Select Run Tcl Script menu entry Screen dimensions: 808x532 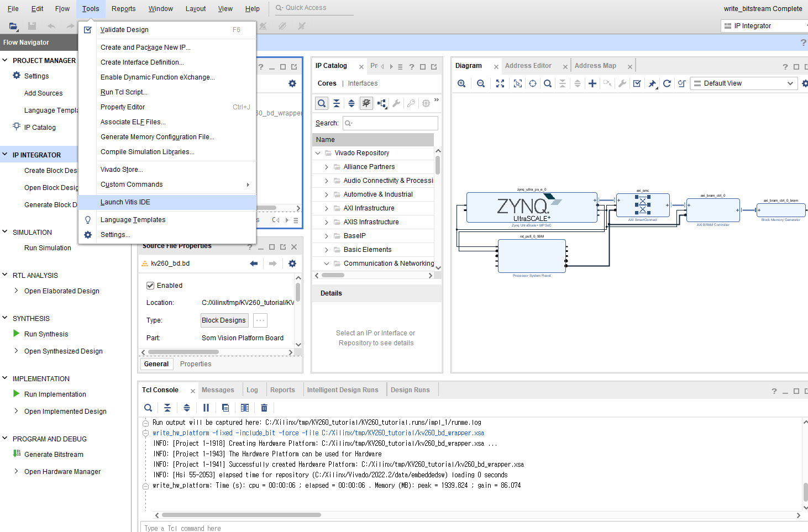[x=167, y=92]
